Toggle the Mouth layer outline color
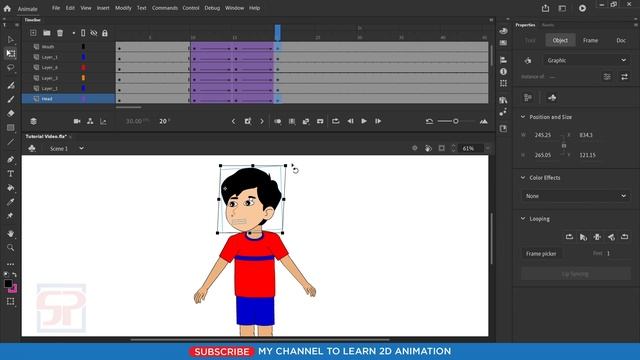 pos(83,47)
